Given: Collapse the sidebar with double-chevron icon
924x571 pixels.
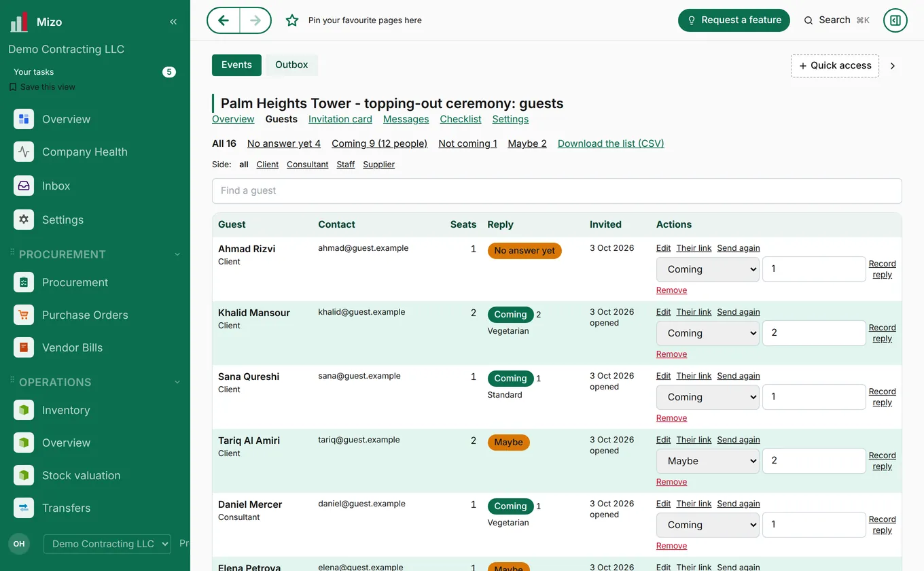Looking at the screenshot, I should click(173, 22).
